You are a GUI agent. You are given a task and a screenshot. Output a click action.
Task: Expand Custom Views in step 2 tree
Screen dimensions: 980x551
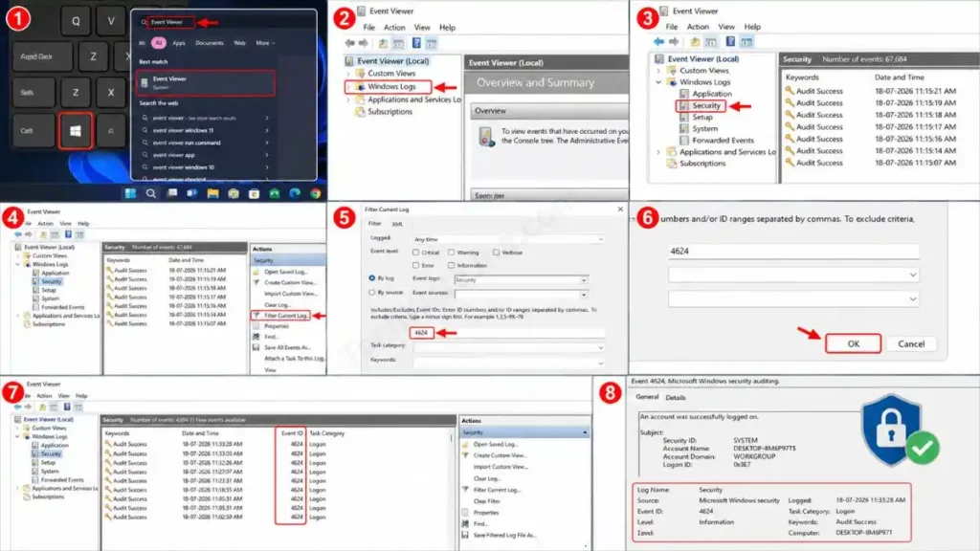(348, 74)
